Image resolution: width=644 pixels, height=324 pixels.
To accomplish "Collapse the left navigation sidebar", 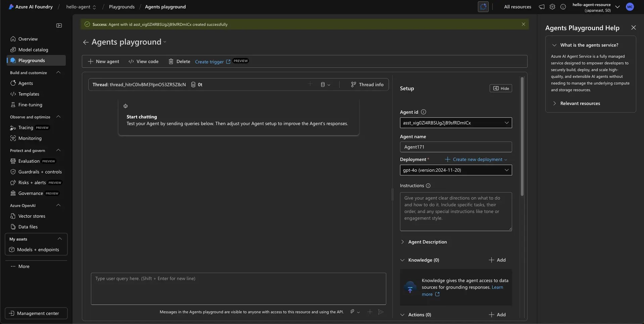I will pos(59,25).
